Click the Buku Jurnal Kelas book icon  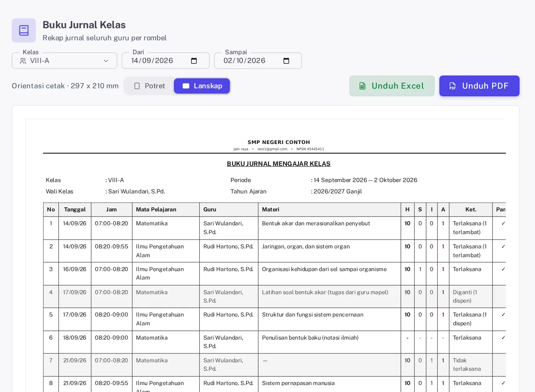click(x=24, y=30)
